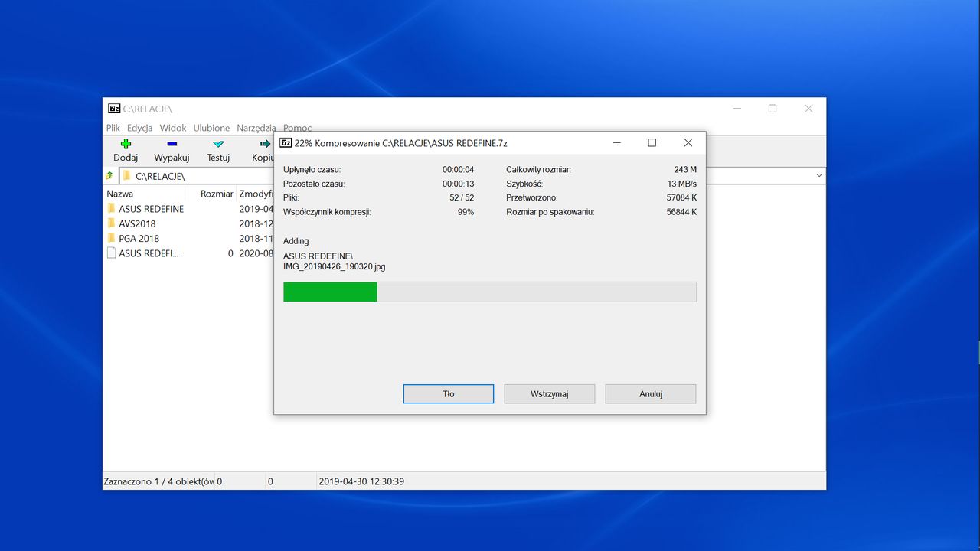Cancel compression with Anuluj button
Image resolution: width=980 pixels, height=551 pixels.
pyautogui.click(x=651, y=394)
